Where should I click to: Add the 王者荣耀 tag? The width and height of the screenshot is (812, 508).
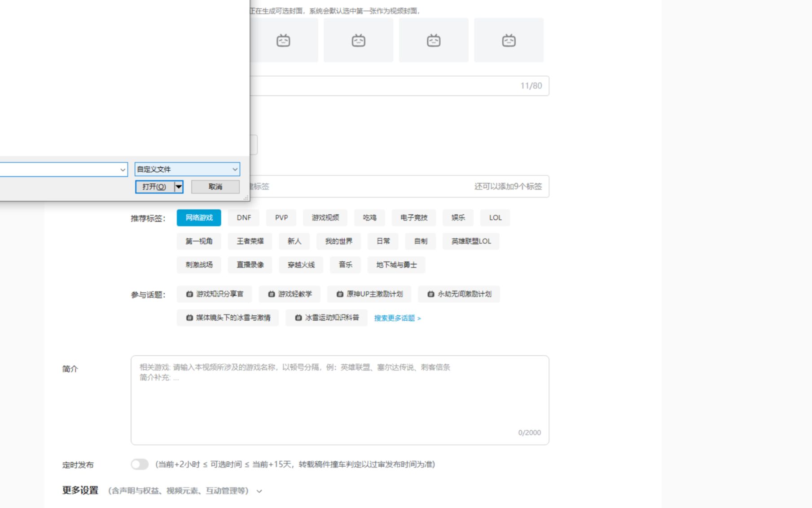coord(250,241)
